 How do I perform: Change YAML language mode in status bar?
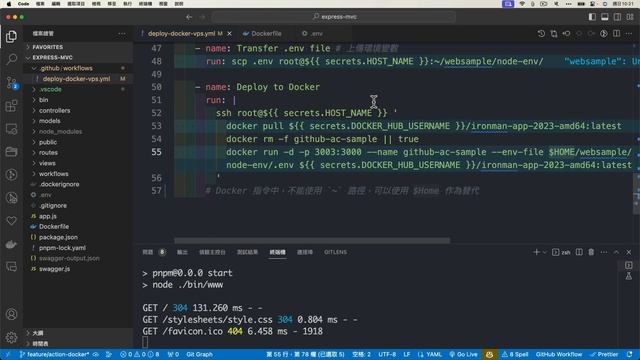[x=429, y=354]
